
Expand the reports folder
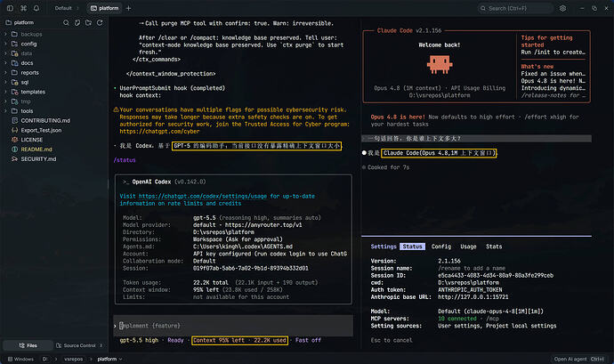[x=5, y=72]
